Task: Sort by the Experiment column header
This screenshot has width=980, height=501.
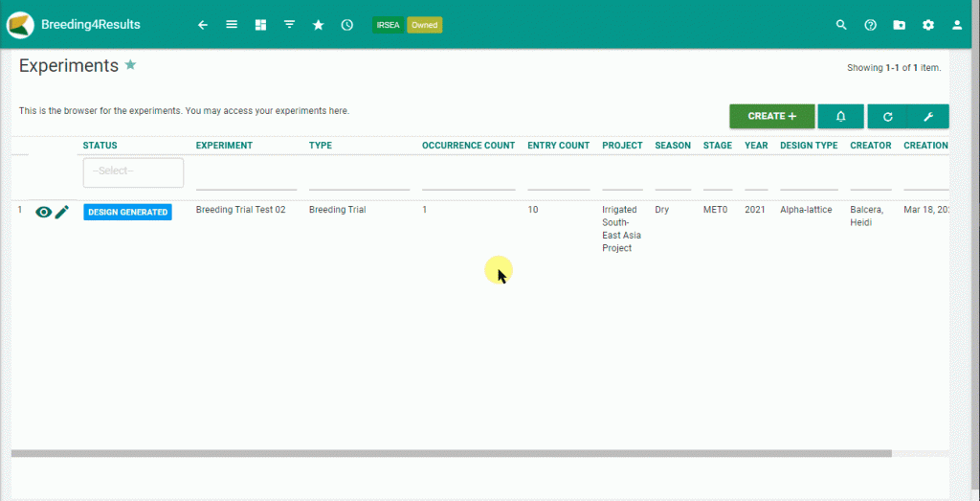Action: (x=224, y=146)
